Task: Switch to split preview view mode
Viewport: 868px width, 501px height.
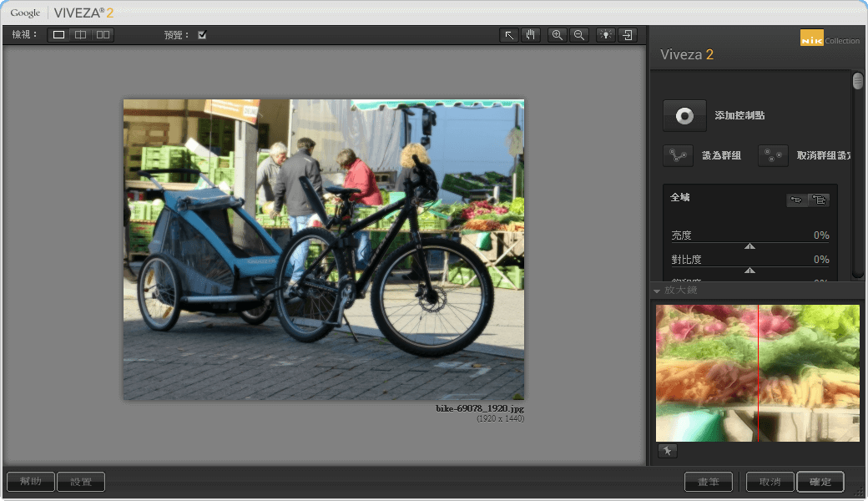Action: 80,35
